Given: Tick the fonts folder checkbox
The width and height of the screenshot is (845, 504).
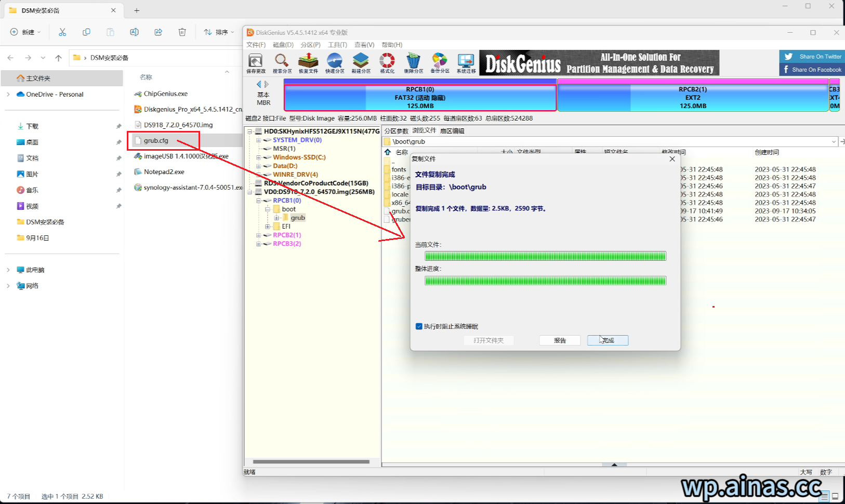Looking at the screenshot, I should tap(386, 169).
